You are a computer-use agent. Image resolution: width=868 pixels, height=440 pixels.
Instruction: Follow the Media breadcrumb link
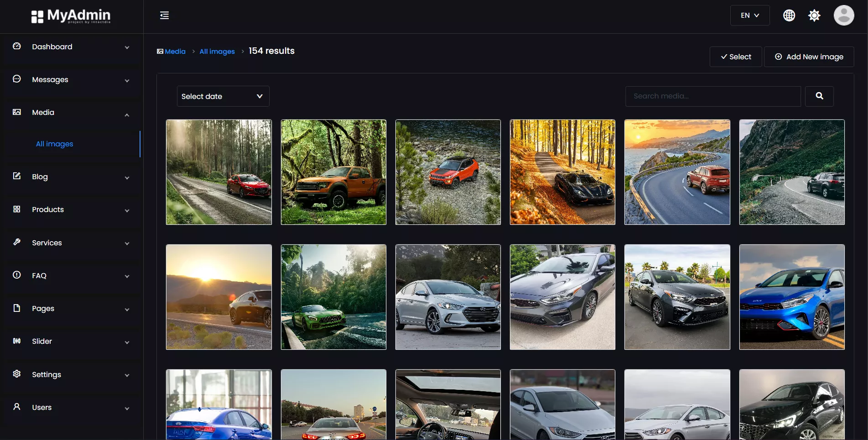click(175, 52)
